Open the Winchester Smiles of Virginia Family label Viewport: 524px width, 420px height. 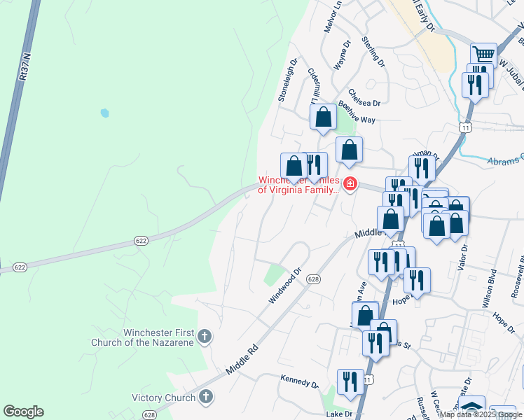coord(298,185)
